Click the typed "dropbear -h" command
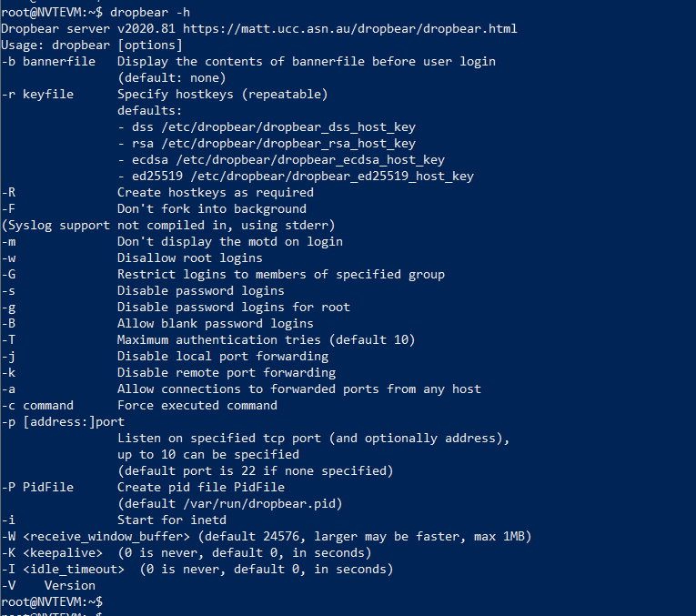 click(150, 12)
